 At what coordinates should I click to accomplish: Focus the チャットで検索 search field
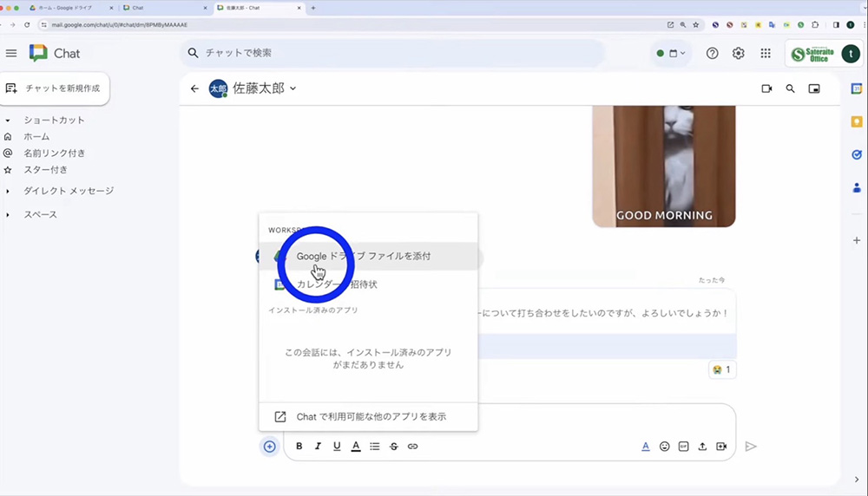(393, 53)
